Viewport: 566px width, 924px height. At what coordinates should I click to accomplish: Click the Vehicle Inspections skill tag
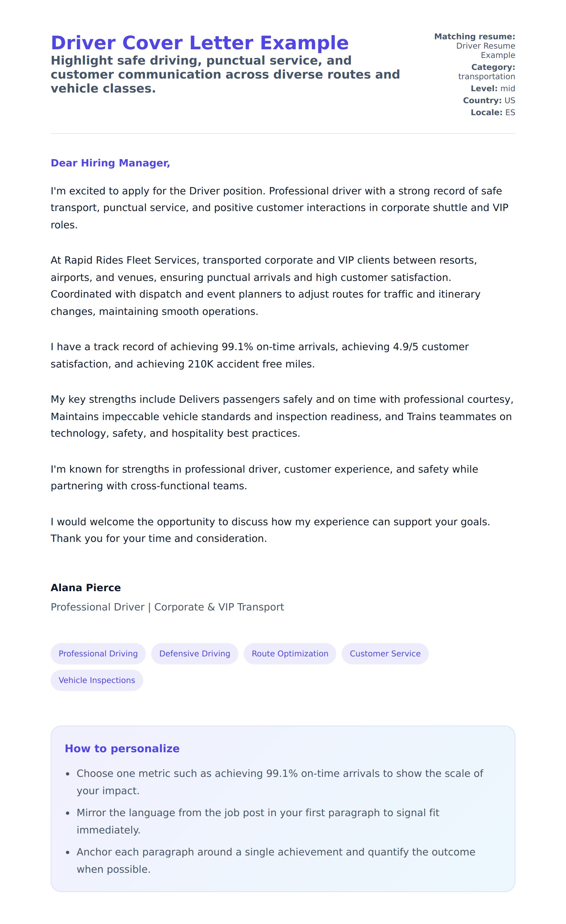click(x=97, y=680)
